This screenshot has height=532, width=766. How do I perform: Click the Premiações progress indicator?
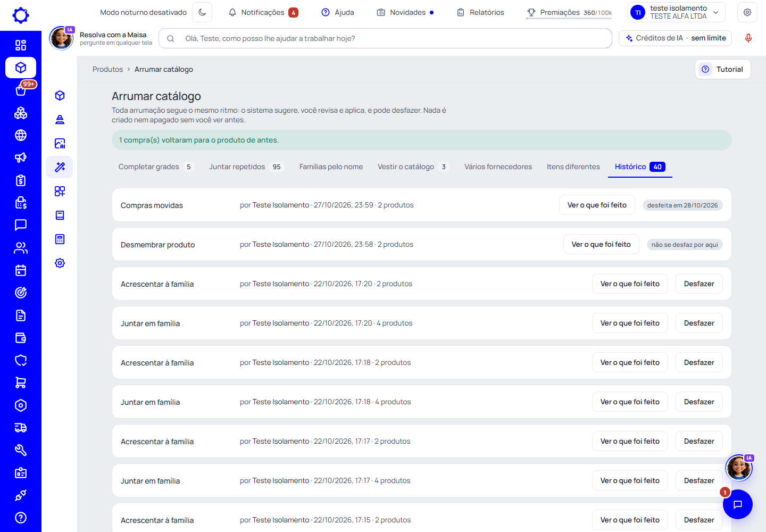pos(569,12)
